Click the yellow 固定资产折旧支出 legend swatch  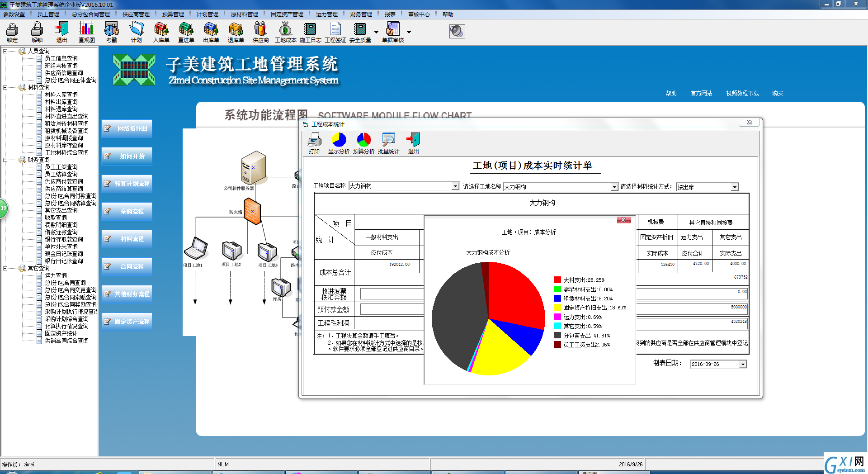tap(557, 308)
